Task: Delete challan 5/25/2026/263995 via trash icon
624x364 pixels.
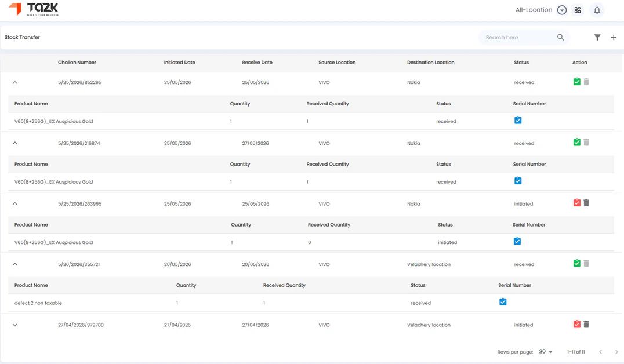Action: [x=586, y=203]
